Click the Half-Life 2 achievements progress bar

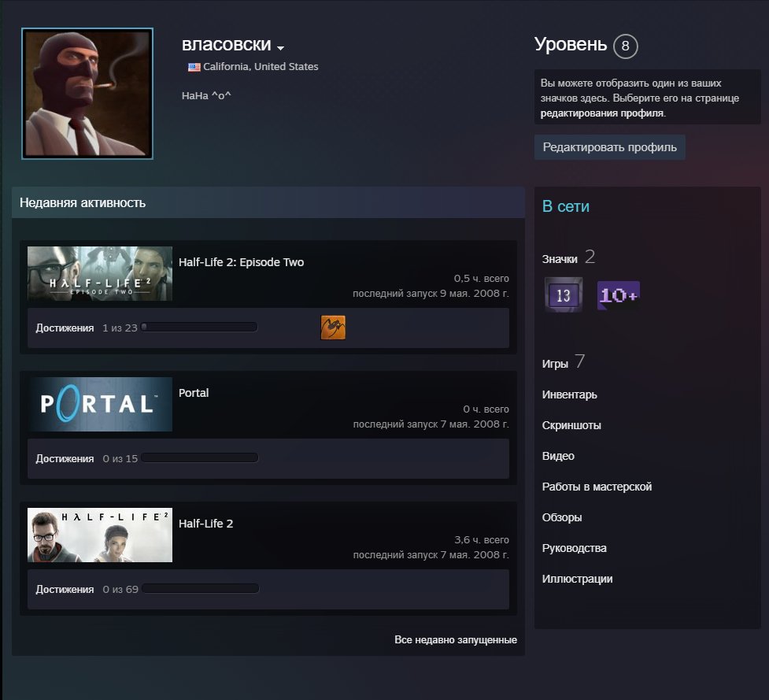coord(200,588)
